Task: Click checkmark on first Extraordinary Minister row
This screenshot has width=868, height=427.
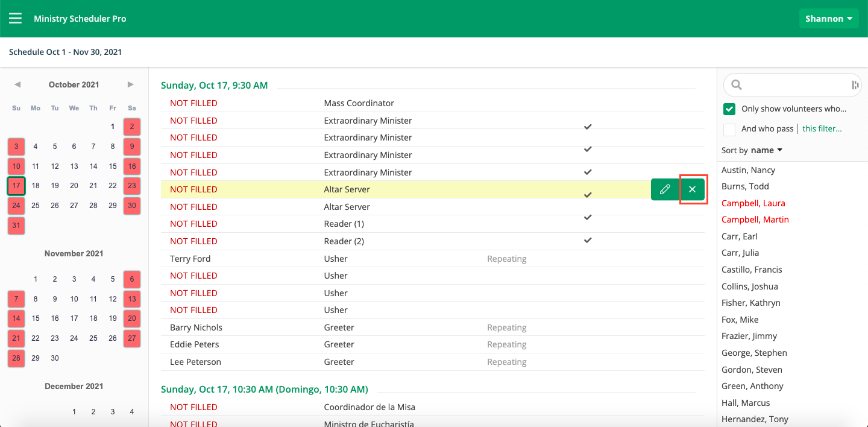Action: click(588, 127)
